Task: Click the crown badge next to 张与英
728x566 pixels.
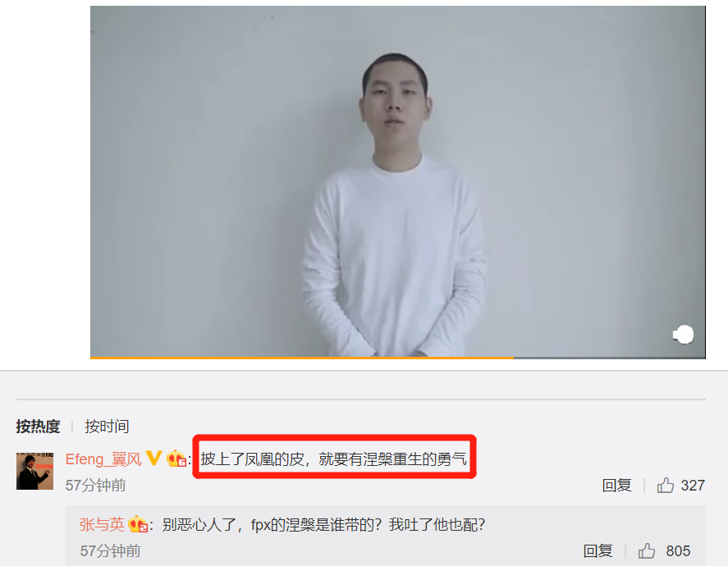Action: (x=138, y=524)
